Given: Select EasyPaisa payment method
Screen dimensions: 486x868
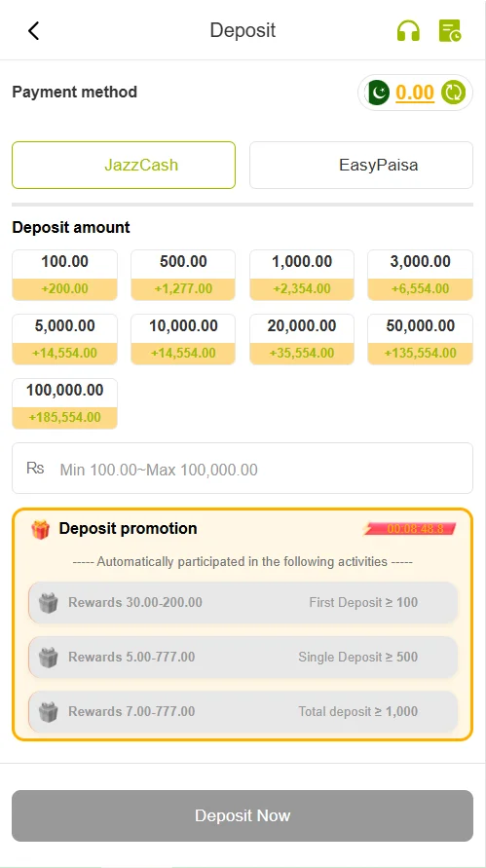Looking at the screenshot, I should click(x=361, y=165).
